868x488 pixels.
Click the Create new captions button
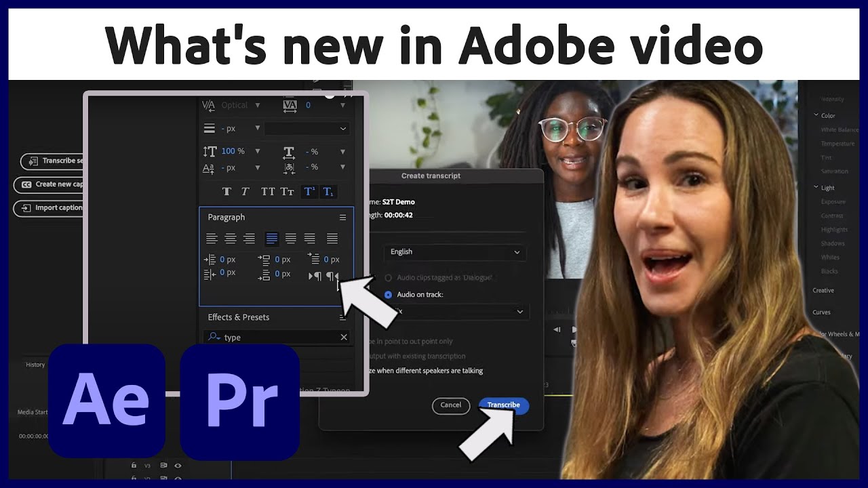click(48, 184)
